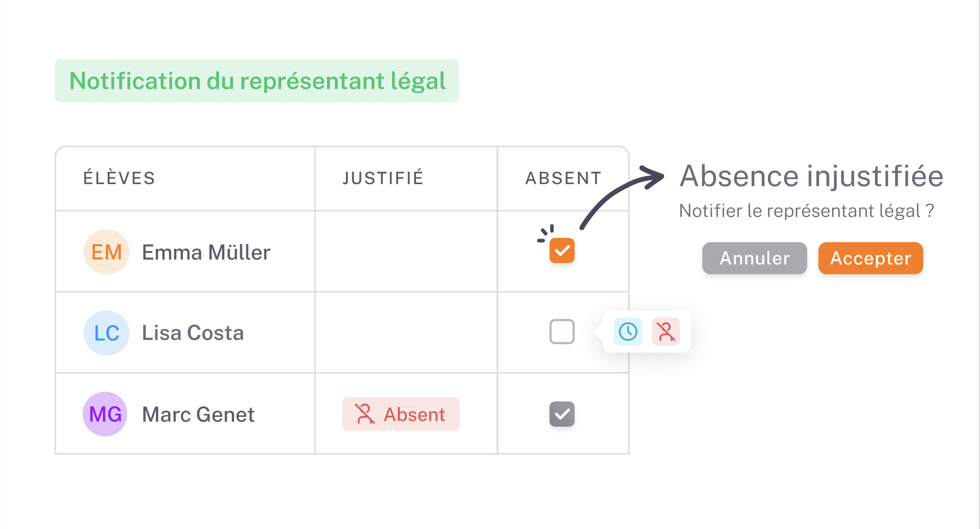Click the Notification du représentant légal banner
The image size is (980, 529).
257,81
